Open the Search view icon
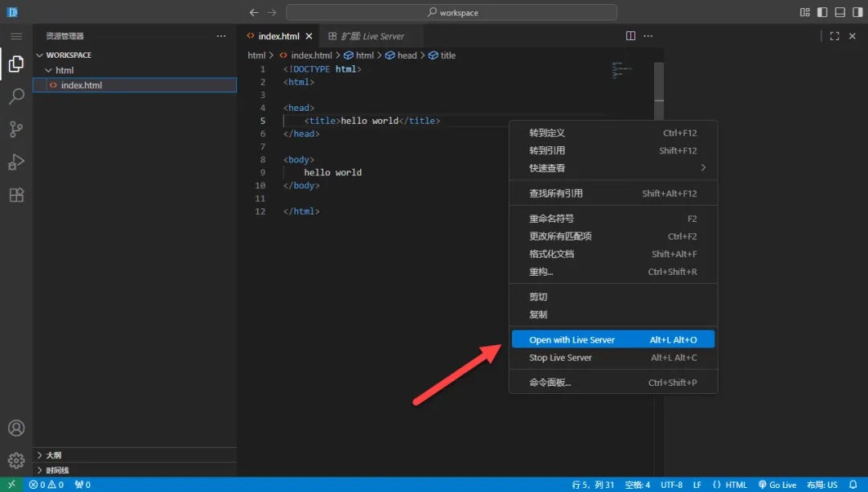The width and height of the screenshot is (868, 492). (x=16, y=96)
